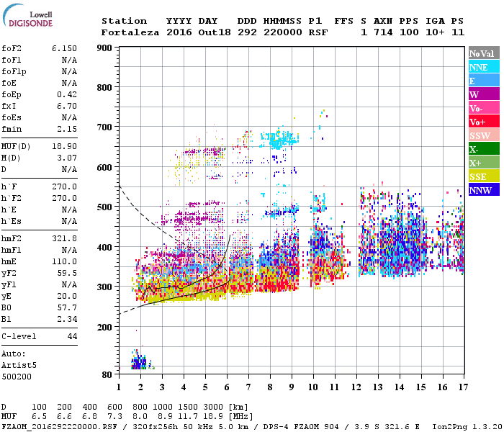504x432 pixels.
Task: Click the dense blue echoes near 14 MHz
Action: pos(400,244)
